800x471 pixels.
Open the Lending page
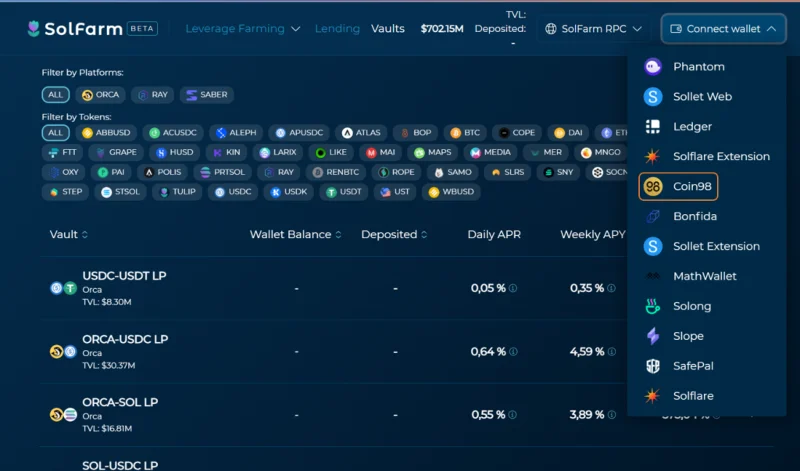(337, 29)
